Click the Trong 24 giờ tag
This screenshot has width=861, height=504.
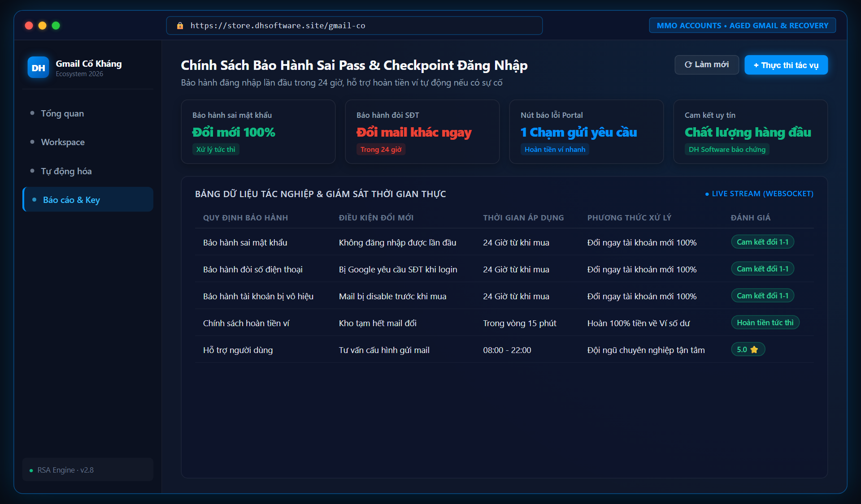click(x=381, y=150)
